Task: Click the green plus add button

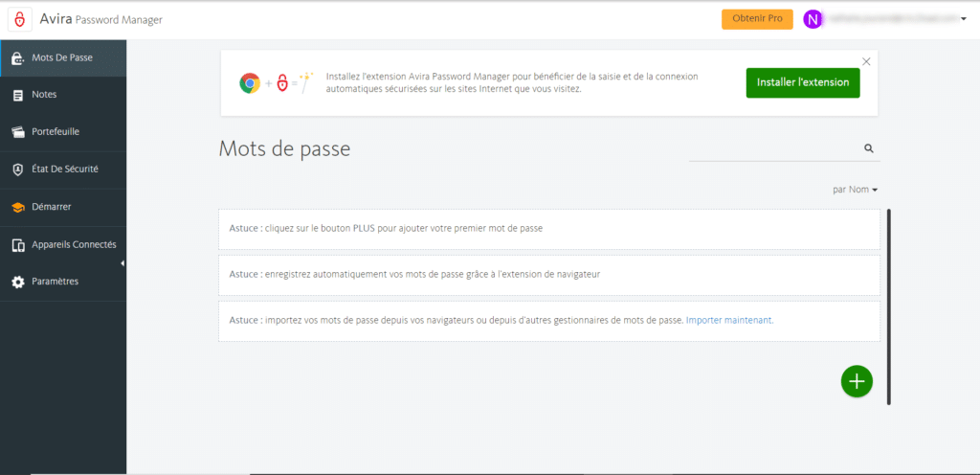Action: 857,381
